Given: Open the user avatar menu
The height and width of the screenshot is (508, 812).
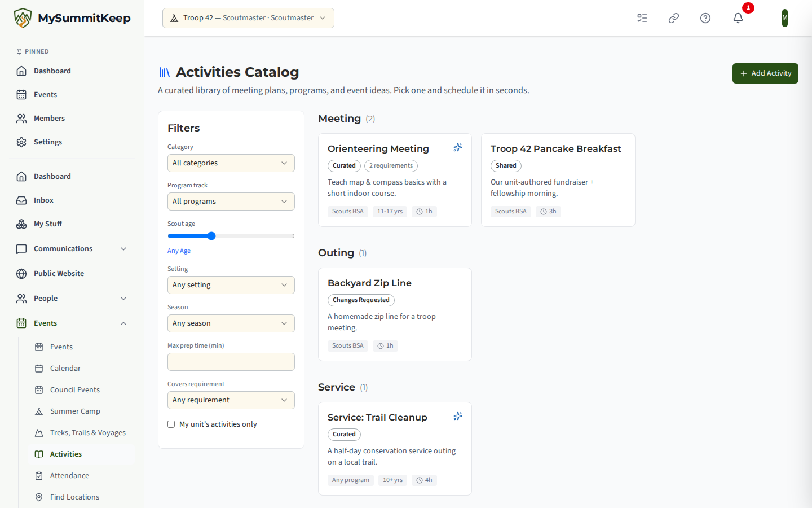Looking at the screenshot, I should [785, 18].
